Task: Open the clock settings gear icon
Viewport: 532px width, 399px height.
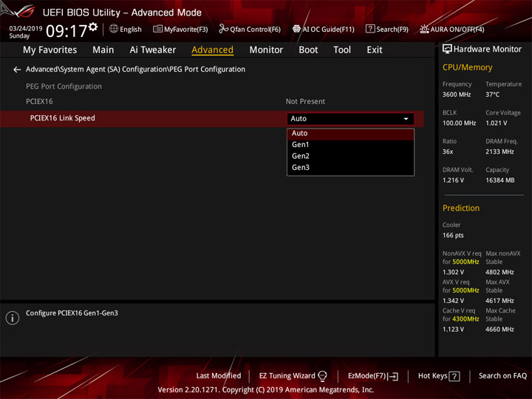Action: click(93, 27)
